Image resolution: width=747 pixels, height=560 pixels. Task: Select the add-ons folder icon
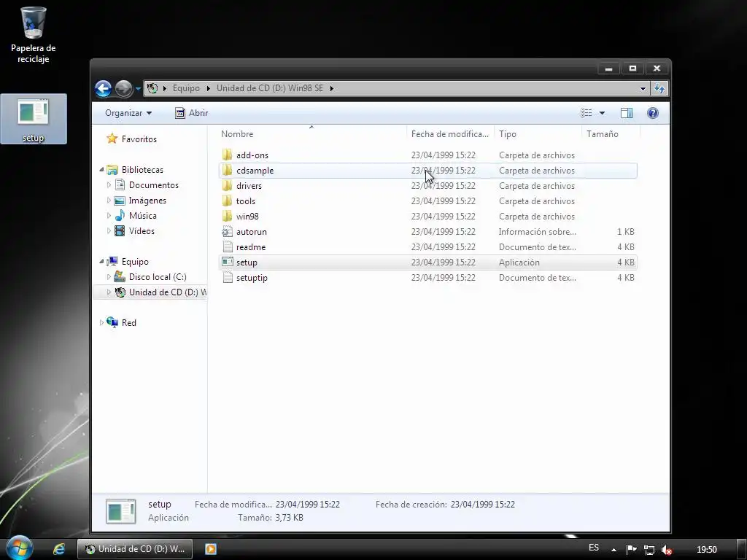(x=228, y=155)
